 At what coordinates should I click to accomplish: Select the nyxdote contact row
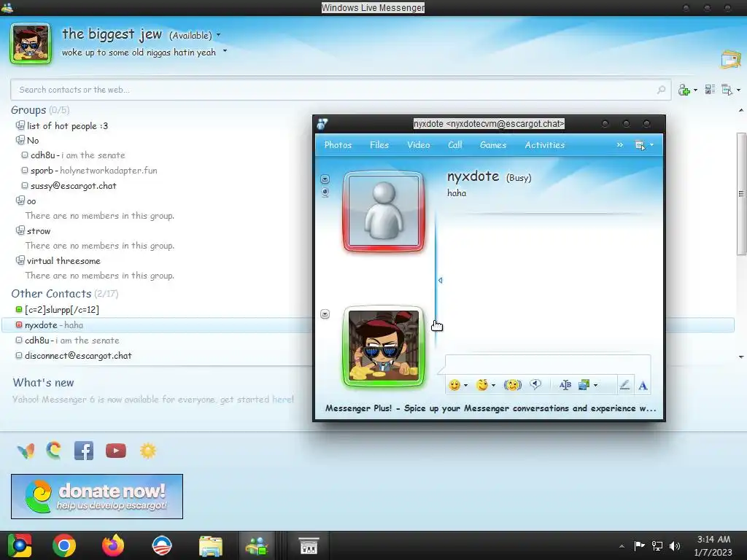coord(368,324)
